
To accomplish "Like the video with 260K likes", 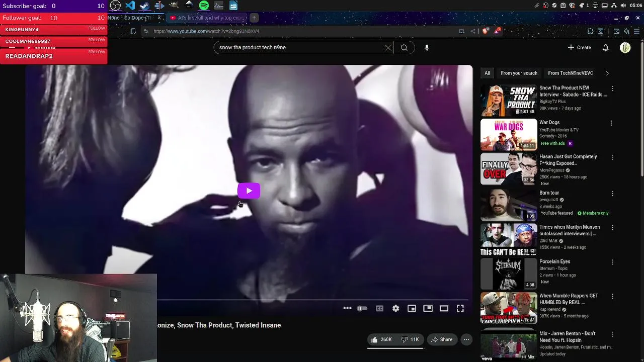I will [381, 339].
